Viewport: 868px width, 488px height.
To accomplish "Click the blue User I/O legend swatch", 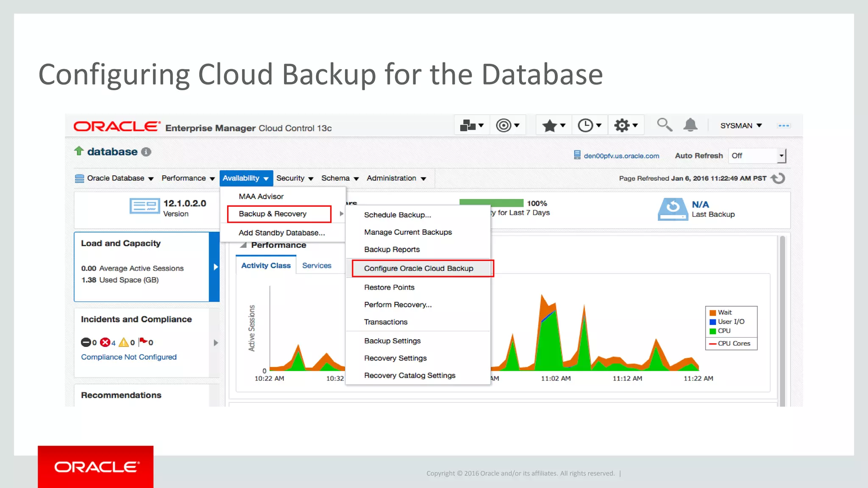I will point(713,322).
